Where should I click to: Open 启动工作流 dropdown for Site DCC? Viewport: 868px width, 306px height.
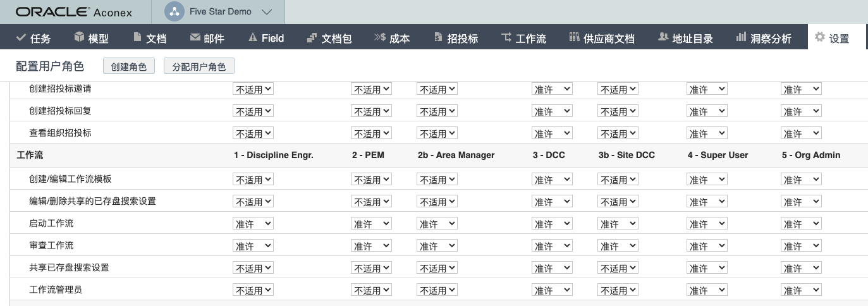click(x=618, y=224)
